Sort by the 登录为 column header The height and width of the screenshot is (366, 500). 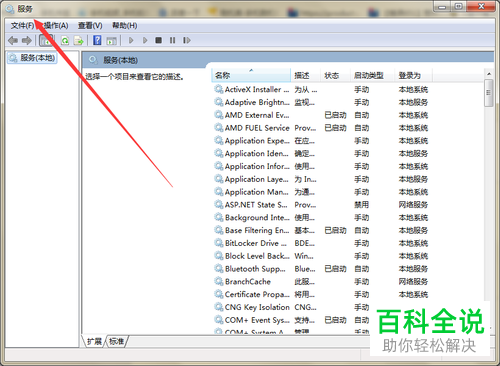point(413,75)
